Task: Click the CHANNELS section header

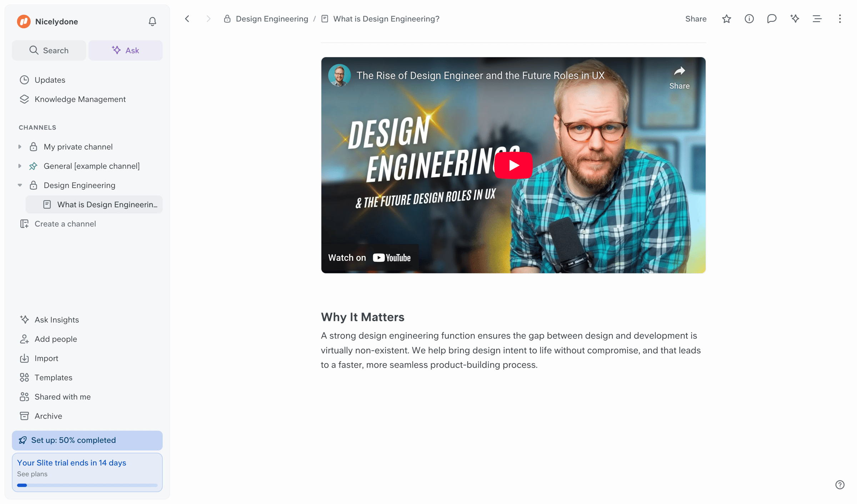Action: tap(37, 127)
